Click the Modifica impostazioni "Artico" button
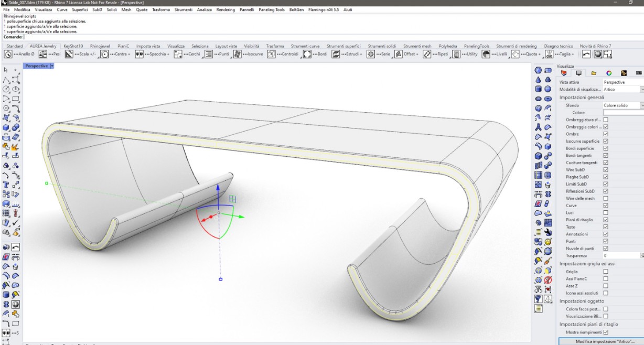Screen dimensions: 644x345 pyautogui.click(x=602, y=341)
